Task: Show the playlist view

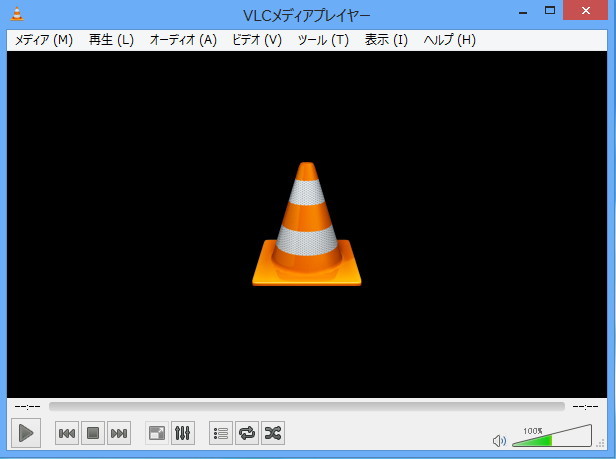Action: pos(221,433)
